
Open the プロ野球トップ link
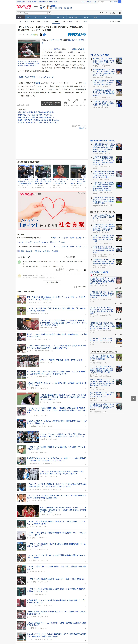(56, 238)
